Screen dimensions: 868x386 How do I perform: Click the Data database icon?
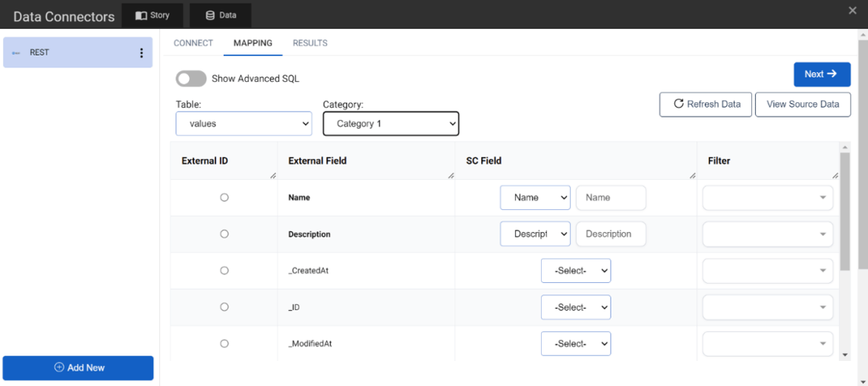[x=210, y=15]
